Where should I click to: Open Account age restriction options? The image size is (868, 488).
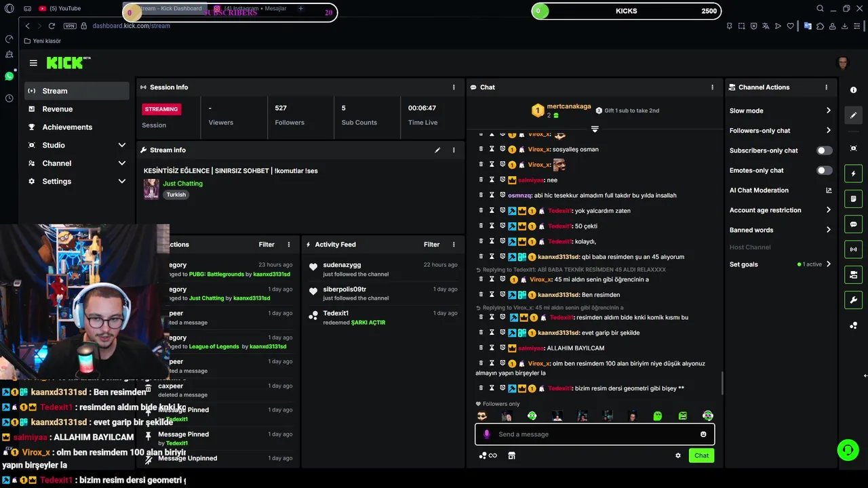click(780, 210)
